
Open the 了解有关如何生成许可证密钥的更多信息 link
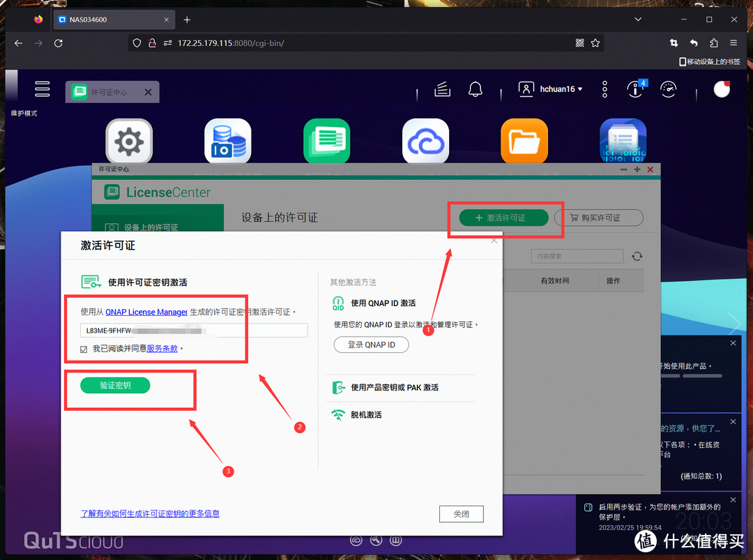(x=150, y=513)
